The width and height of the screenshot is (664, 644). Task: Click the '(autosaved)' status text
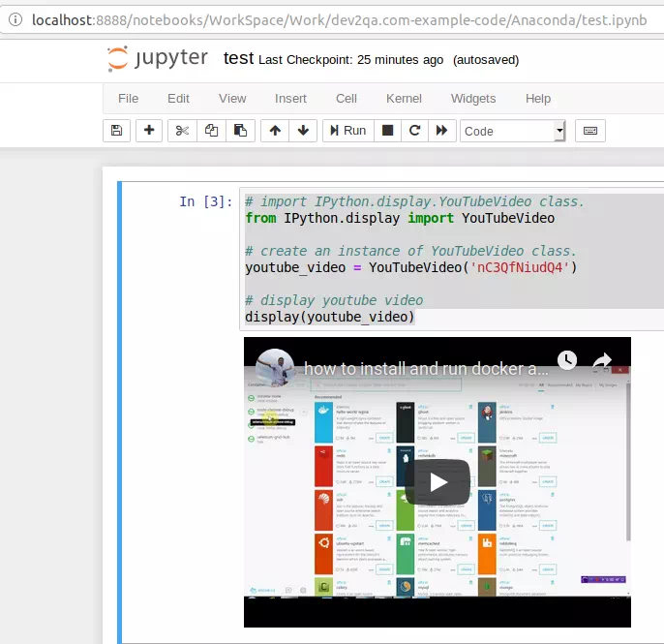coord(486,60)
